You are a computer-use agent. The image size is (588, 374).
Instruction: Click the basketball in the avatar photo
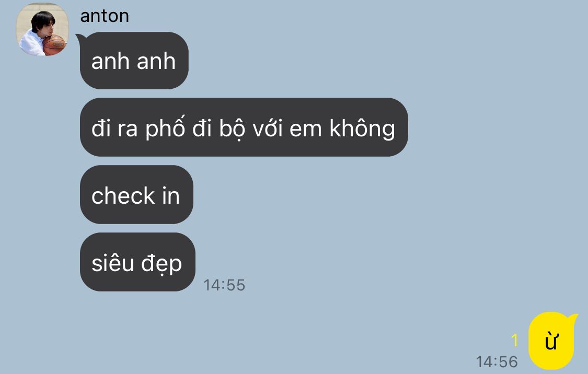(x=54, y=44)
